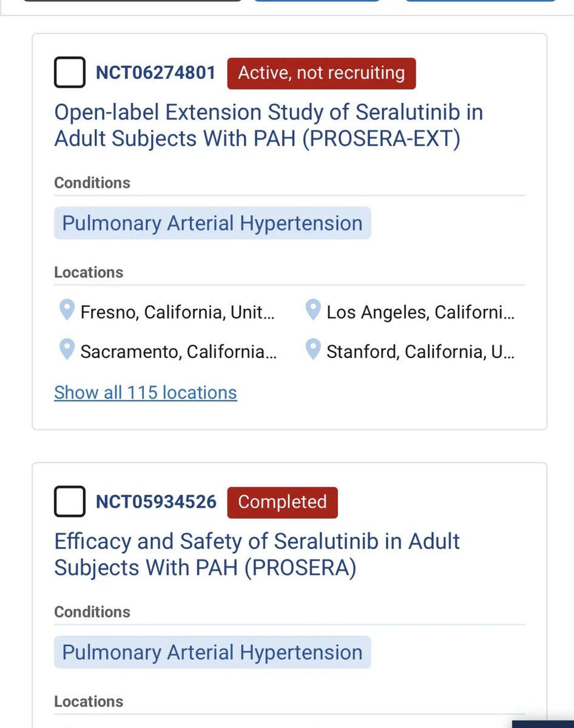
Task: Expand 'Show all 115 locations'
Action: 146,393
